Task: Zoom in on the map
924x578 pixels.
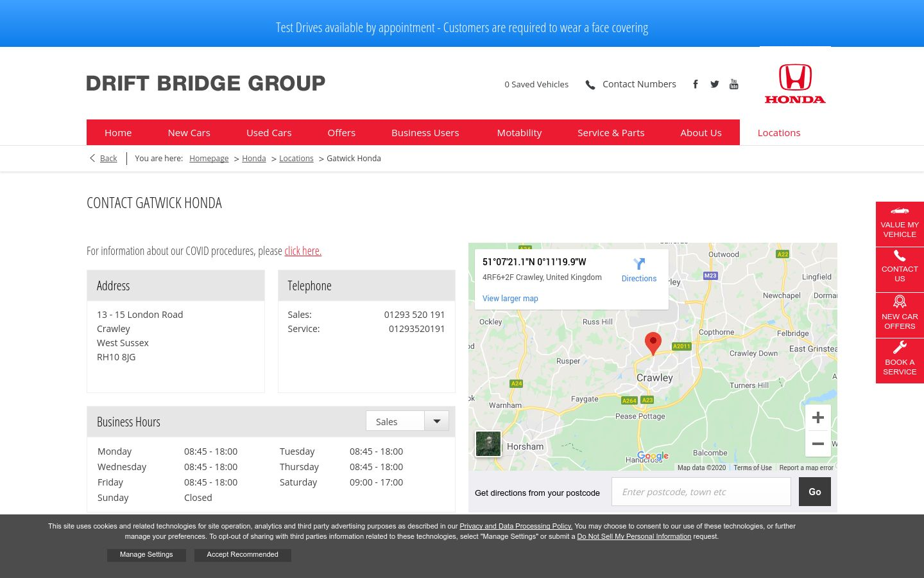Action: (x=818, y=418)
